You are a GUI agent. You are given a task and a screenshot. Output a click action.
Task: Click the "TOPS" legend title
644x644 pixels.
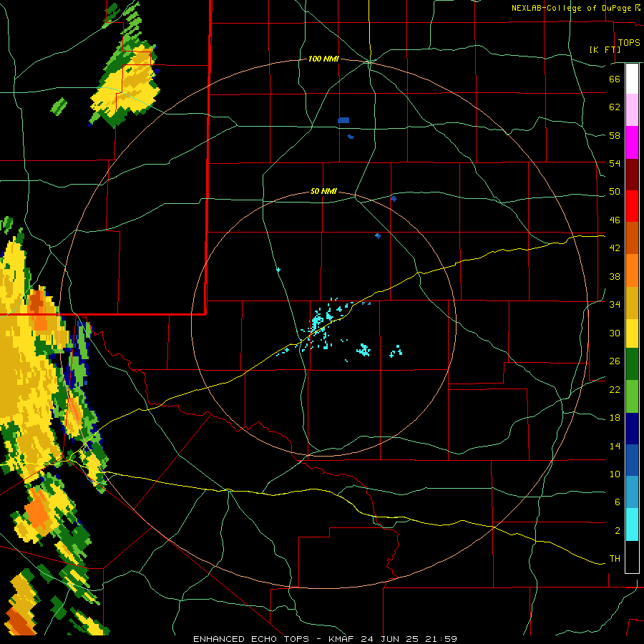629,43
